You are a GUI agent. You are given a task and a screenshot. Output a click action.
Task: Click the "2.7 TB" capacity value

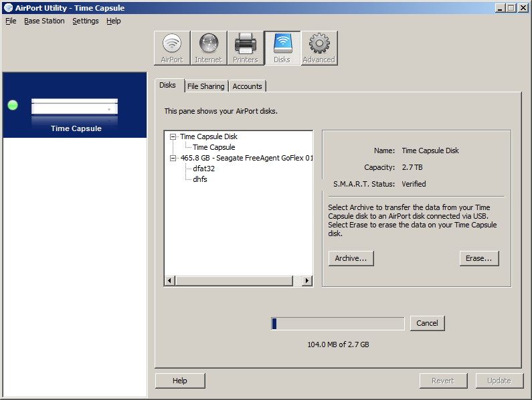412,167
